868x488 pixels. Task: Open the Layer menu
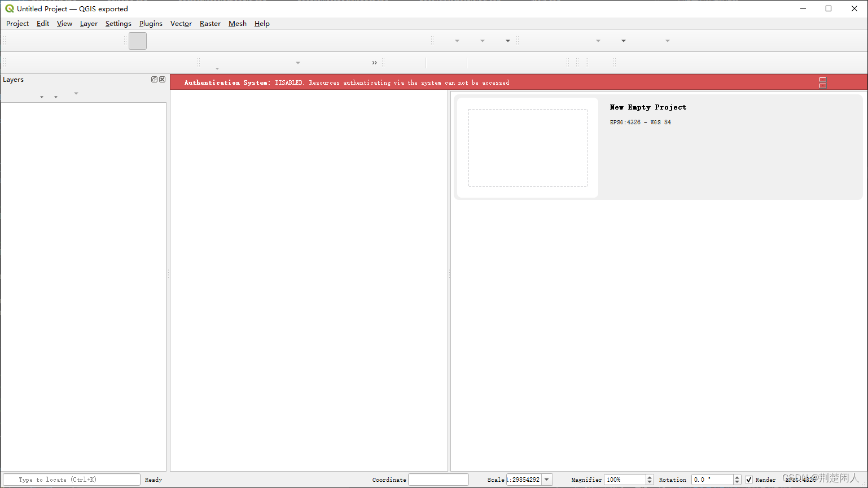pyautogui.click(x=89, y=24)
